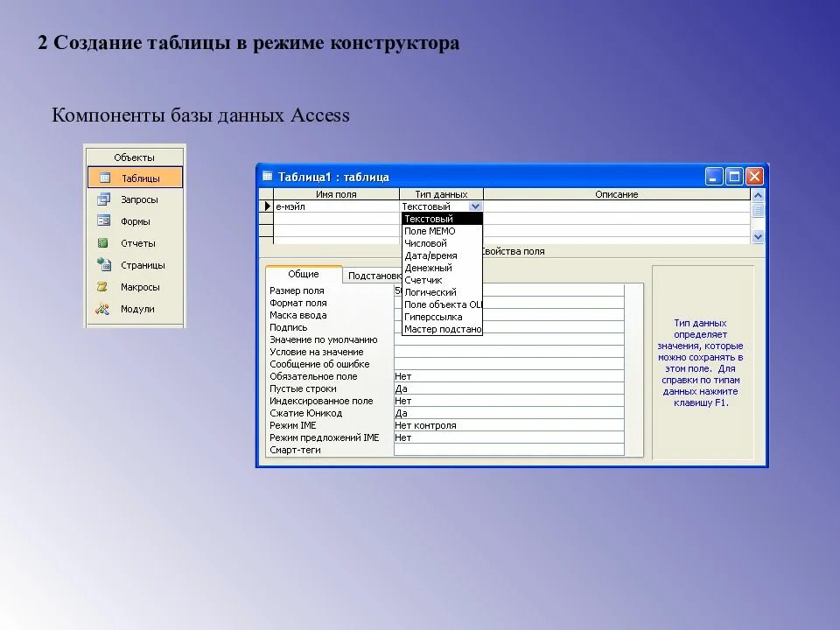
Task: Choose Гиперссылка data type
Action: [x=442, y=317]
